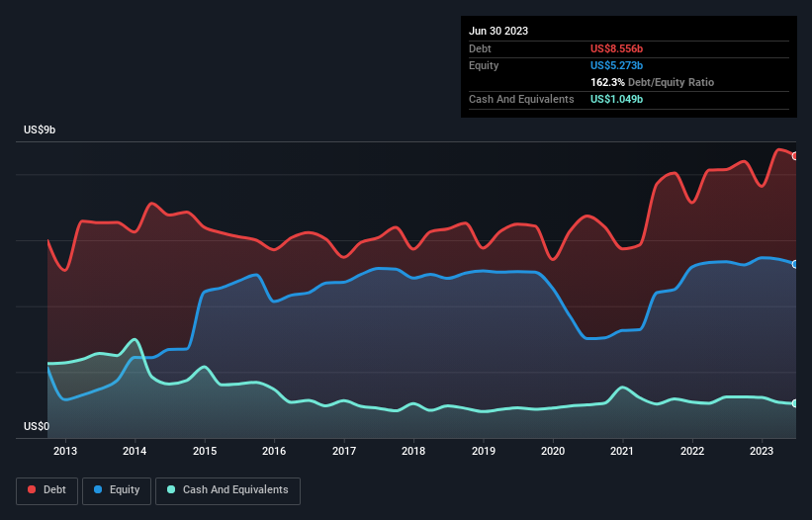The width and height of the screenshot is (812, 520).
Task: Select the 2023 x-axis label
Action: 762,451
